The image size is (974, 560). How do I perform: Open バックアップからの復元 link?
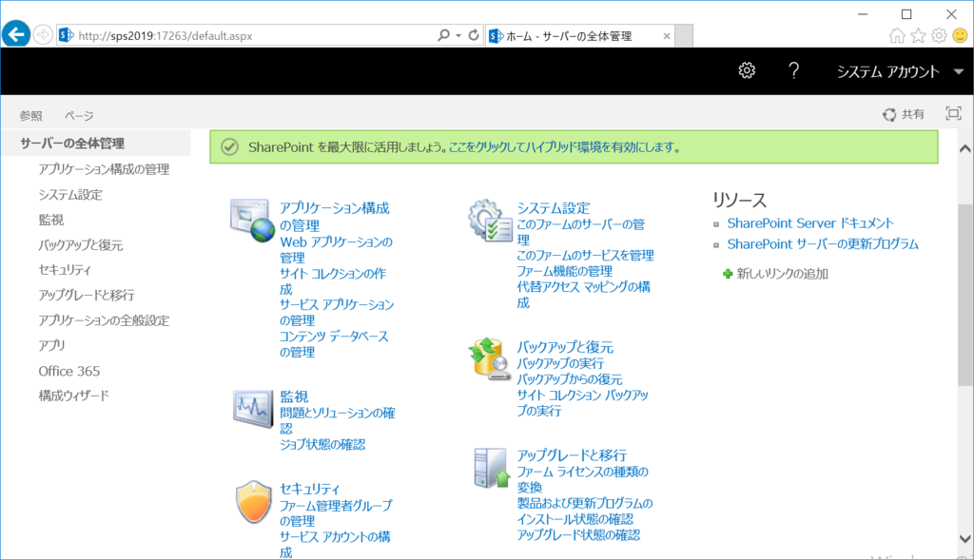pos(570,378)
